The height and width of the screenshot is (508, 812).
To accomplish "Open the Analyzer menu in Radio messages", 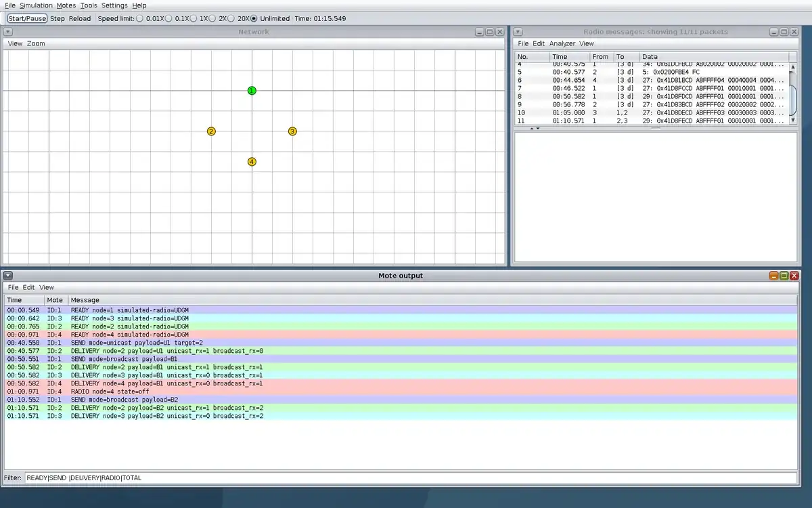I will (x=562, y=43).
